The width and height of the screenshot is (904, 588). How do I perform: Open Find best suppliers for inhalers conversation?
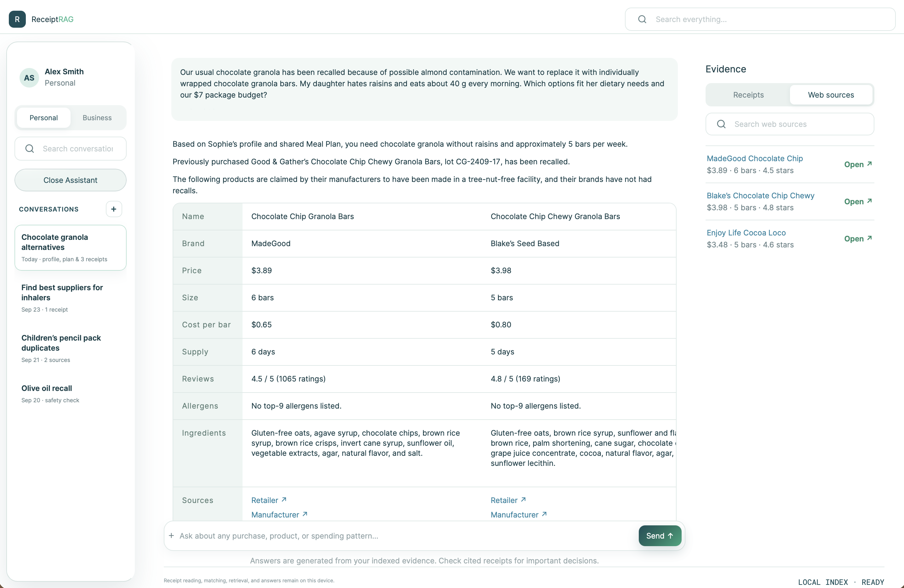[x=70, y=298]
